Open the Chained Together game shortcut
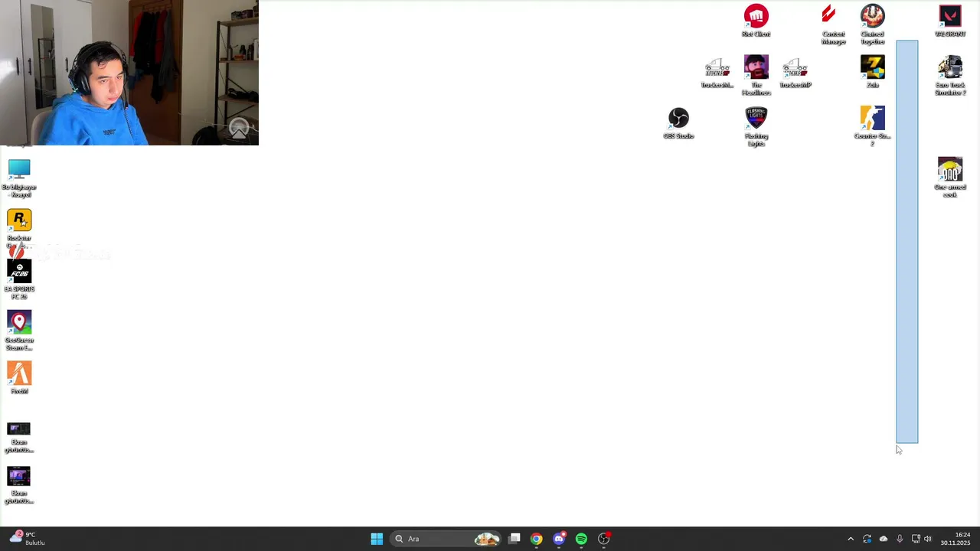The height and width of the screenshot is (551, 980). (x=872, y=24)
